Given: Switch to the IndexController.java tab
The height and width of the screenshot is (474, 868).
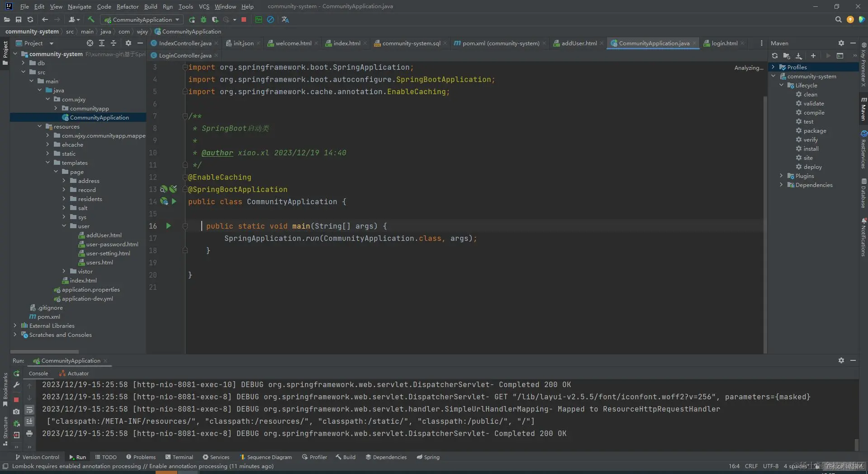Looking at the screenshot, I should (x=185, y=43).
